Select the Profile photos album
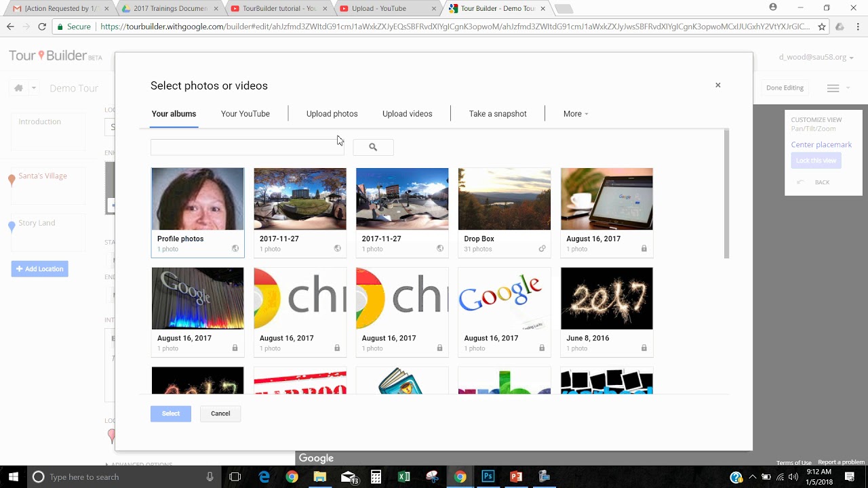The width and height of the screenshot is (868, 488). pos(197,212)
